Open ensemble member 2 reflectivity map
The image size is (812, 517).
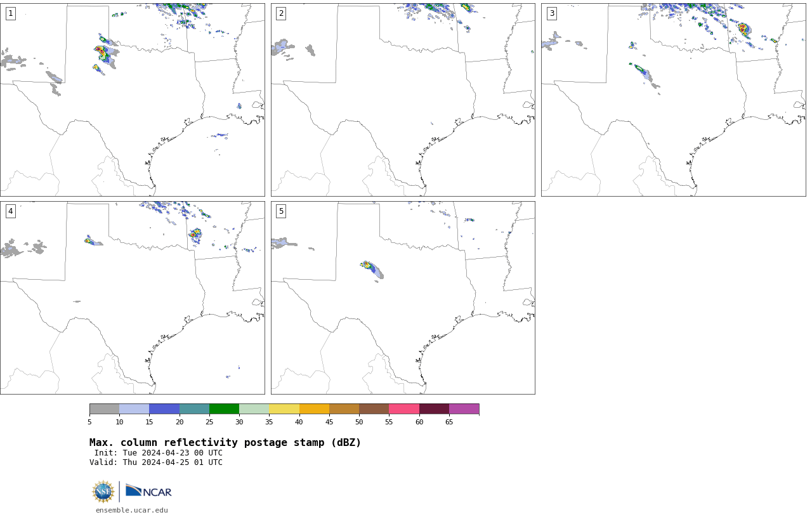point(403,100)
